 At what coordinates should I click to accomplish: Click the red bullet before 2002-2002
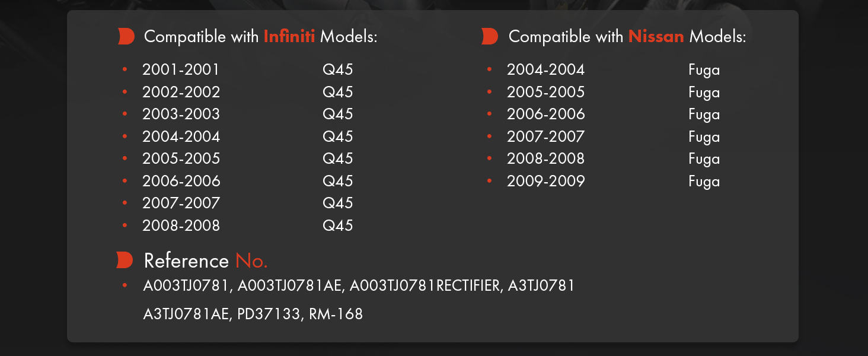125,92
